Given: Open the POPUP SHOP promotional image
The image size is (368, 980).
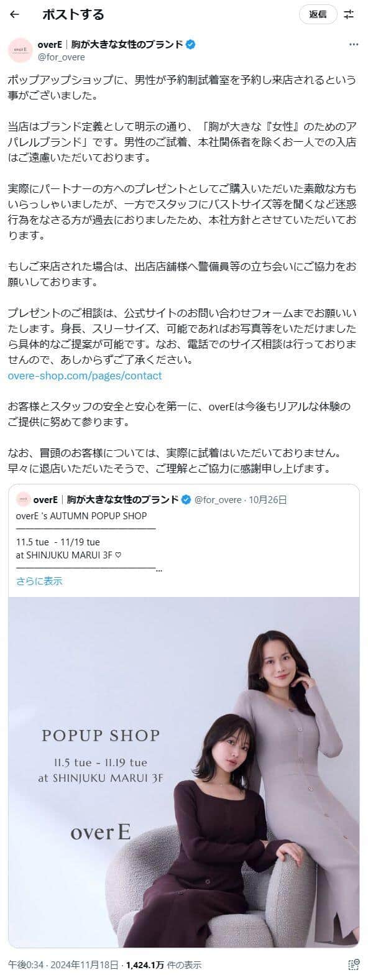Looking at the screenshot, I should (x=184, y=771).
